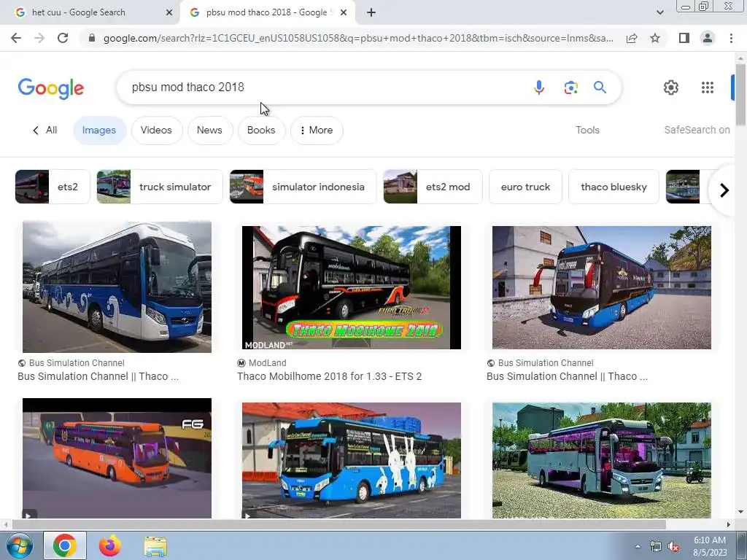Click the browser address bar URL

[358, 38]
